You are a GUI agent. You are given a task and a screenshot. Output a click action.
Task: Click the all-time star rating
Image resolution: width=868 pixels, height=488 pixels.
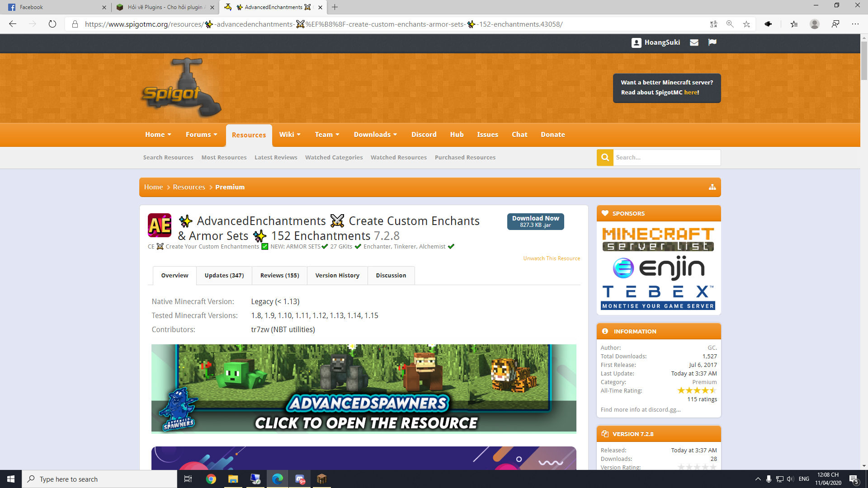pyautogui.click(x=697, y=390)
